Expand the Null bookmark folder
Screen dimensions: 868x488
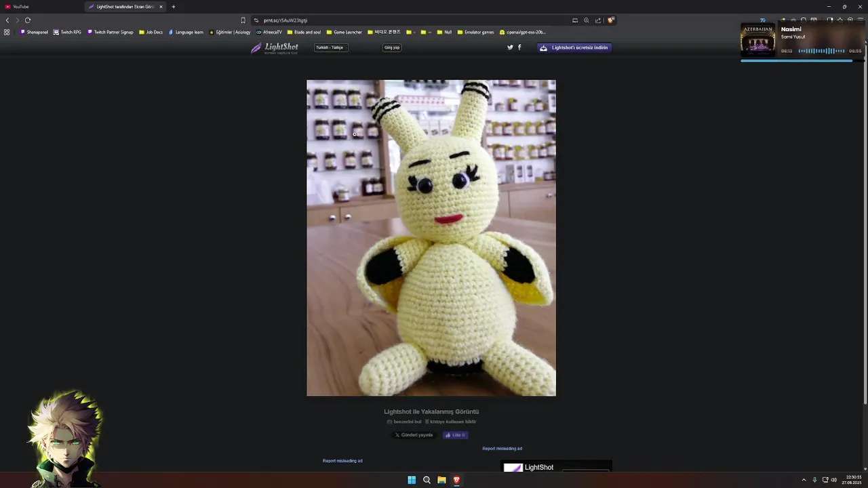445,32
